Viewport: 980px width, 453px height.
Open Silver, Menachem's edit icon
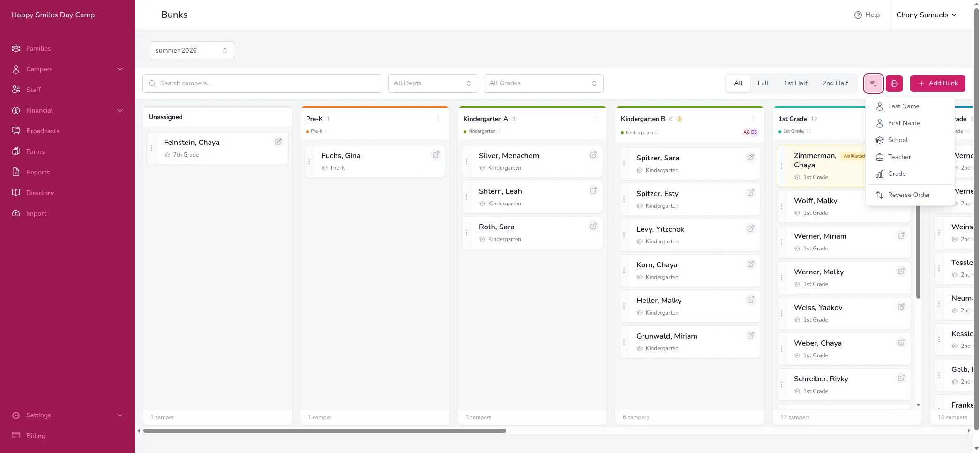(593, 155)
